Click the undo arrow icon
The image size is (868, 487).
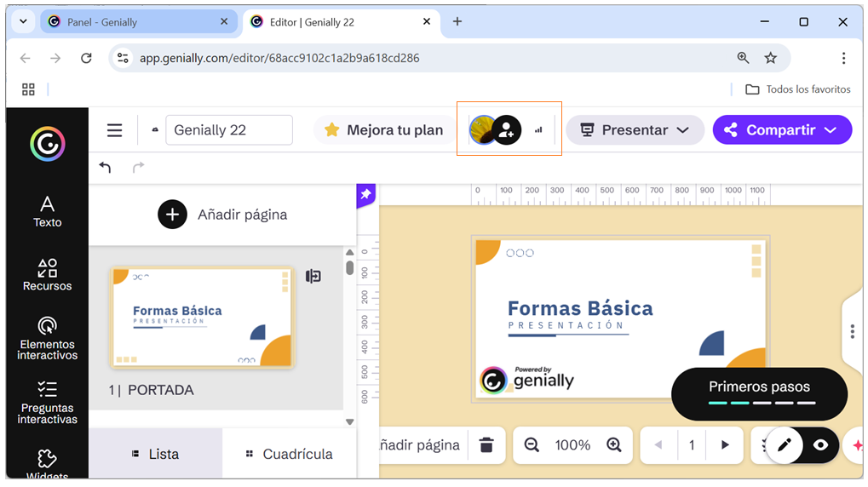[x=106, y=168]
